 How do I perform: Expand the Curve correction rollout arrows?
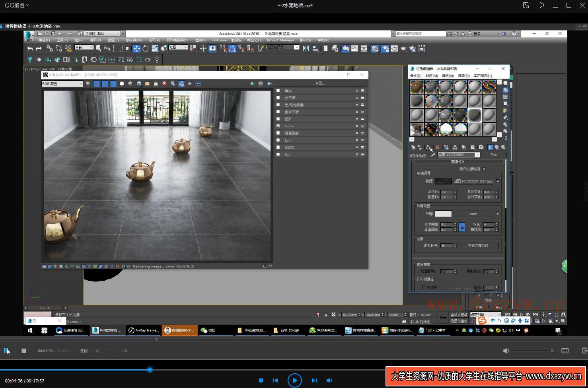tap(357, 126)
